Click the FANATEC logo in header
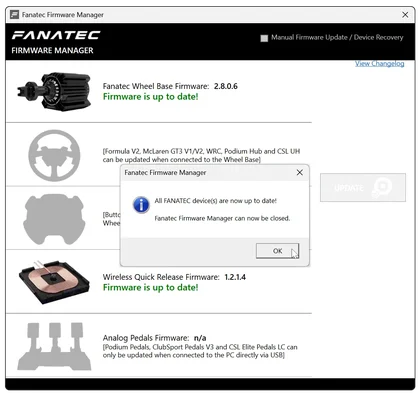 coord(56,35)
